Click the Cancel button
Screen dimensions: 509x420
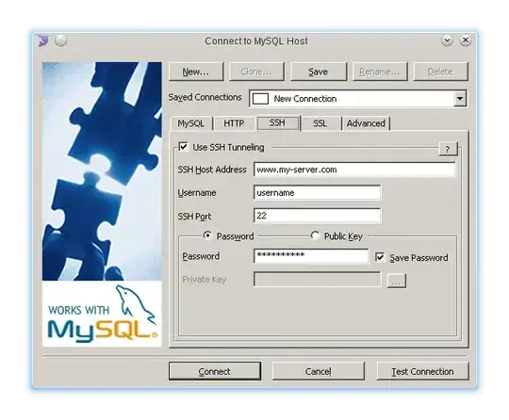click(x=319, y=371)
